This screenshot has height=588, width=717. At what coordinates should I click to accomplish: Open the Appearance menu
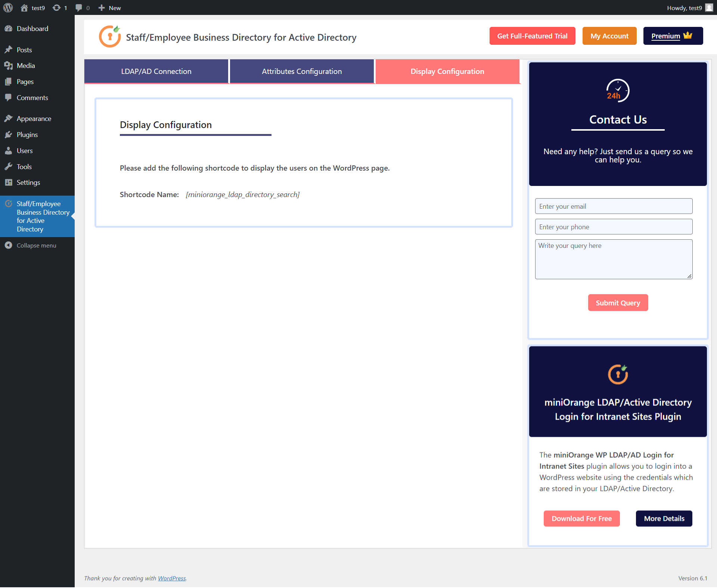(x=37, y=119)
